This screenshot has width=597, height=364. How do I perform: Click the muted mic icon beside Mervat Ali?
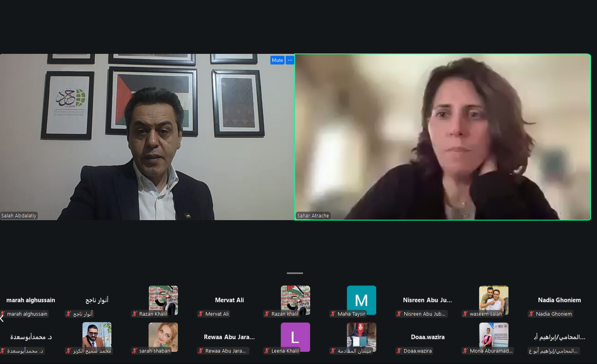[201, 314]
